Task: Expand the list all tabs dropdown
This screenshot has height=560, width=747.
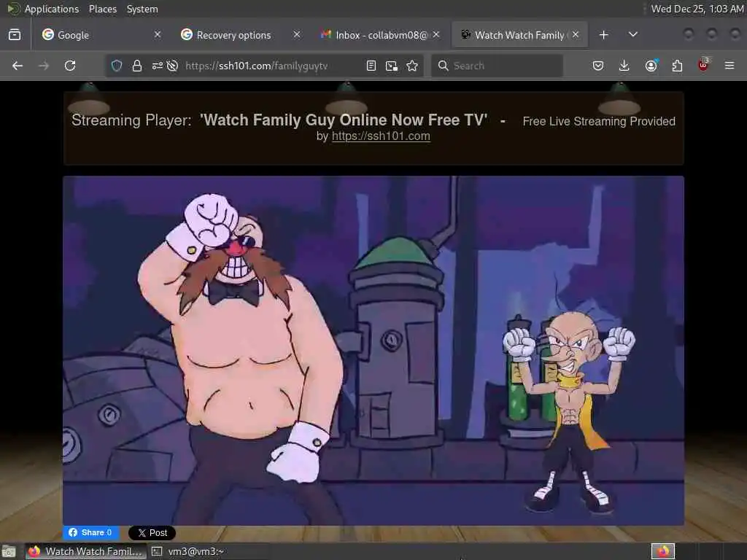Action: pos(633,35)
